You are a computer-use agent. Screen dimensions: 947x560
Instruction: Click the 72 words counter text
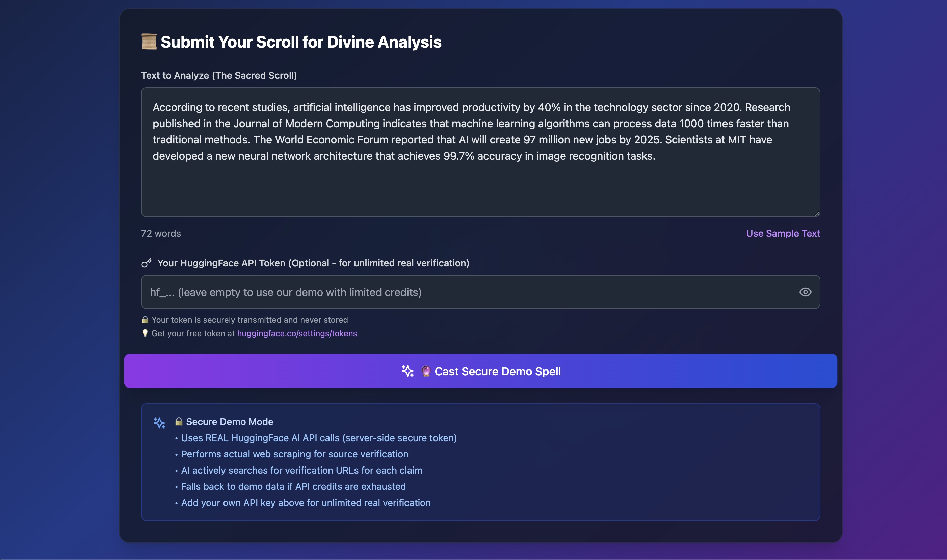pos(161,233)
